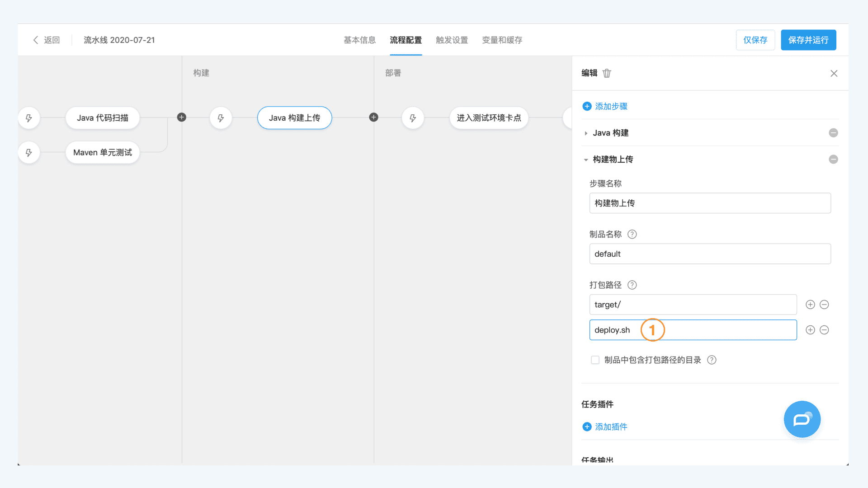Open the 触发设置 tab
The height and width of the screenshot is (488, 868).
tap(452, 40)
